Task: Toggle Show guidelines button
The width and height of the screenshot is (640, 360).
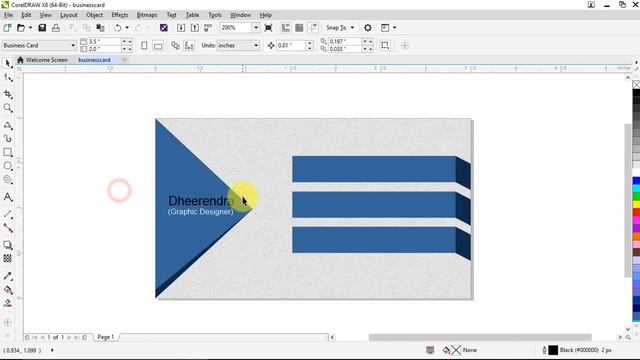Action: point(313,28)
